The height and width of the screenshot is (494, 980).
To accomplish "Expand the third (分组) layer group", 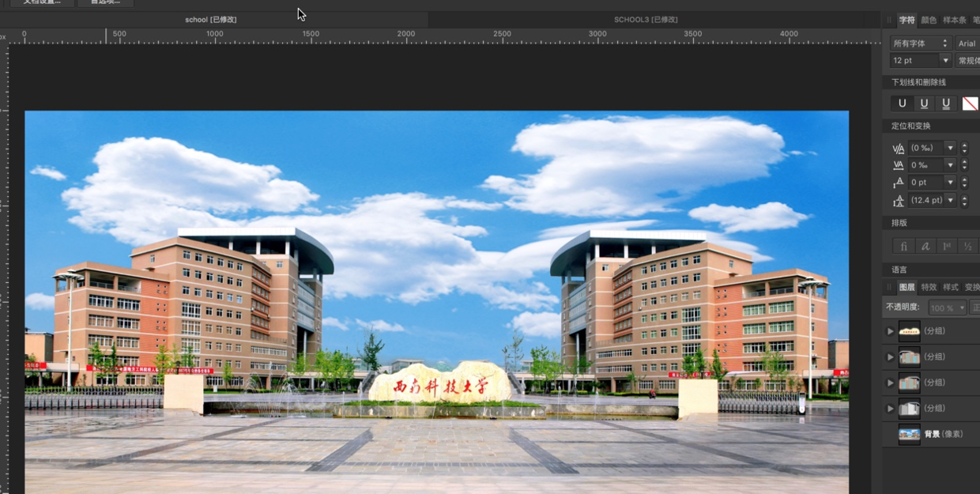I will click(890, 383).
